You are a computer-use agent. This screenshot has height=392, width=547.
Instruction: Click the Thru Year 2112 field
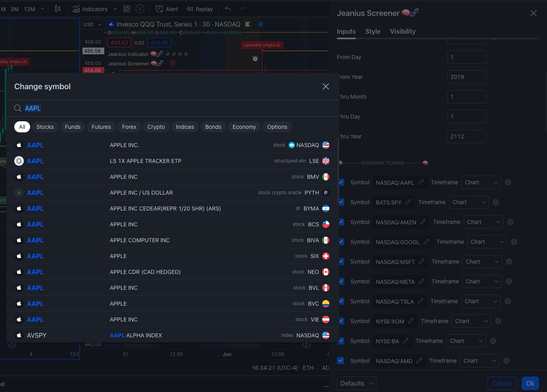[x=467, y=136]
